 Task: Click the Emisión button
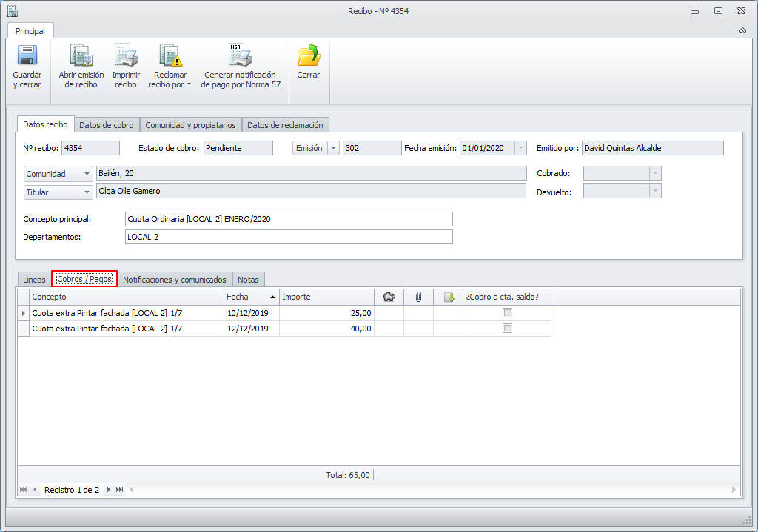[x=309, y=148]
